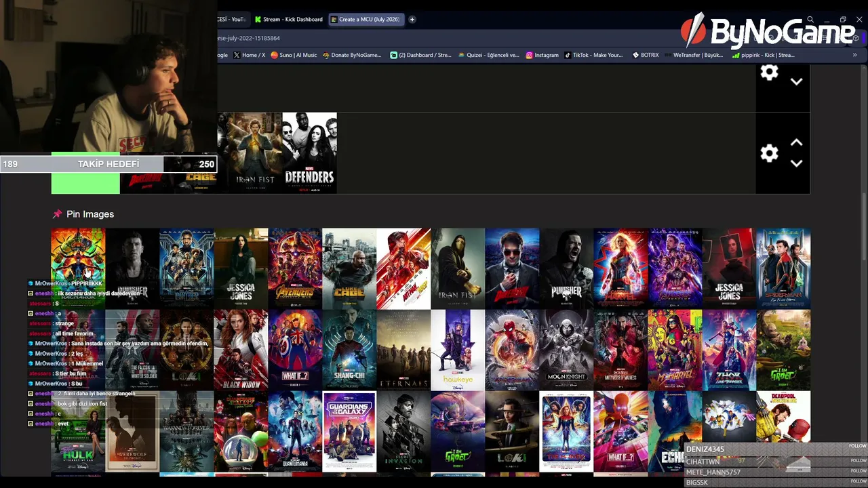
Task: Open settings gear for the Defenders tier row
Action: click(x=769, y=153)
